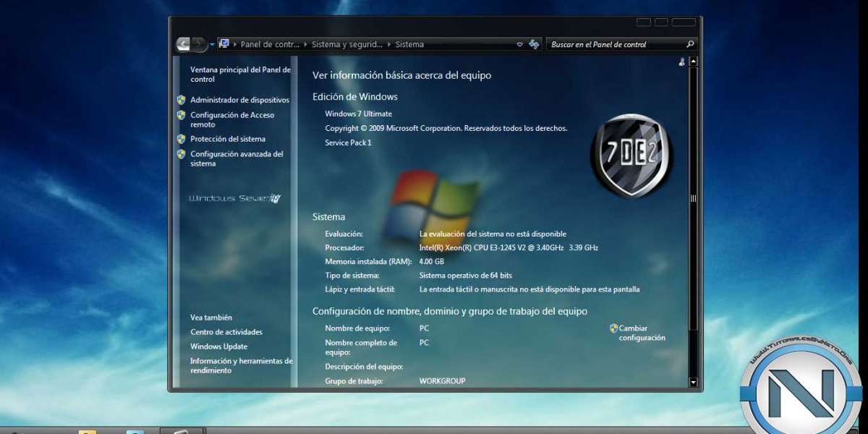The image size is (868, 434).
Task: Expand the address bar history dropdown
Action: pos(519,44)
